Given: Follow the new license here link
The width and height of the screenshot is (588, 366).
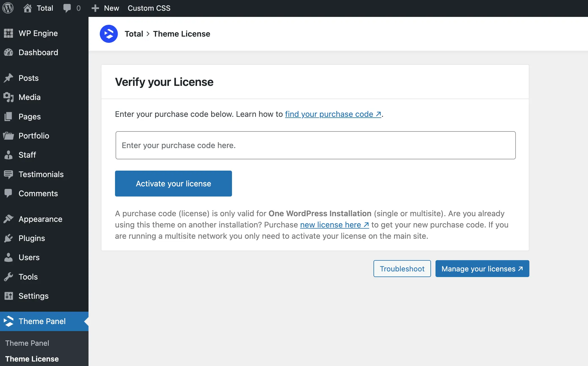Looking at the screenshot, I should [335, 225].
